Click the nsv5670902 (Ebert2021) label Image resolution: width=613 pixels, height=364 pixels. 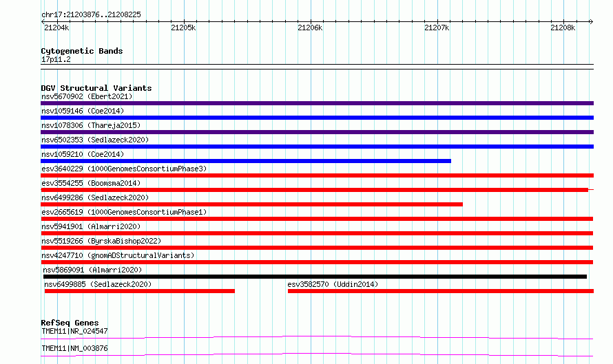(87, 96)
